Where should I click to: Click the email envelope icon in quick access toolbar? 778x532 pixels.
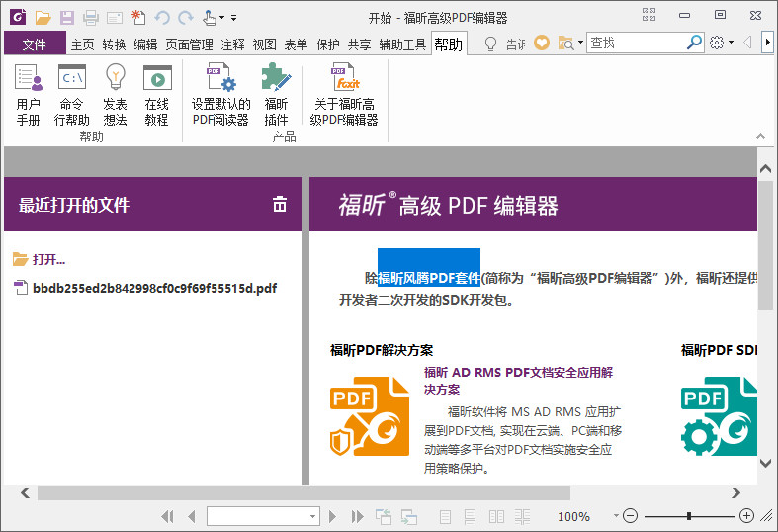click(x=115, y=18)
